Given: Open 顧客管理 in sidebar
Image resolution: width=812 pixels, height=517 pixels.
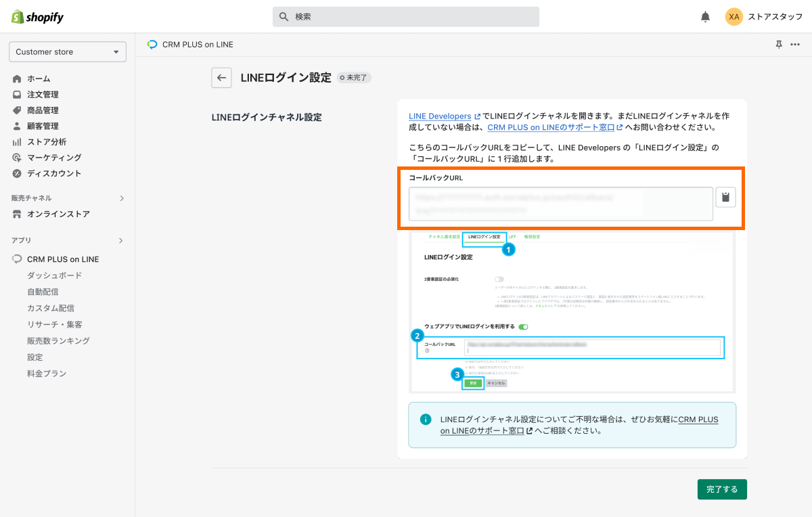Looking at the screenshot, I should coord(43,126).
